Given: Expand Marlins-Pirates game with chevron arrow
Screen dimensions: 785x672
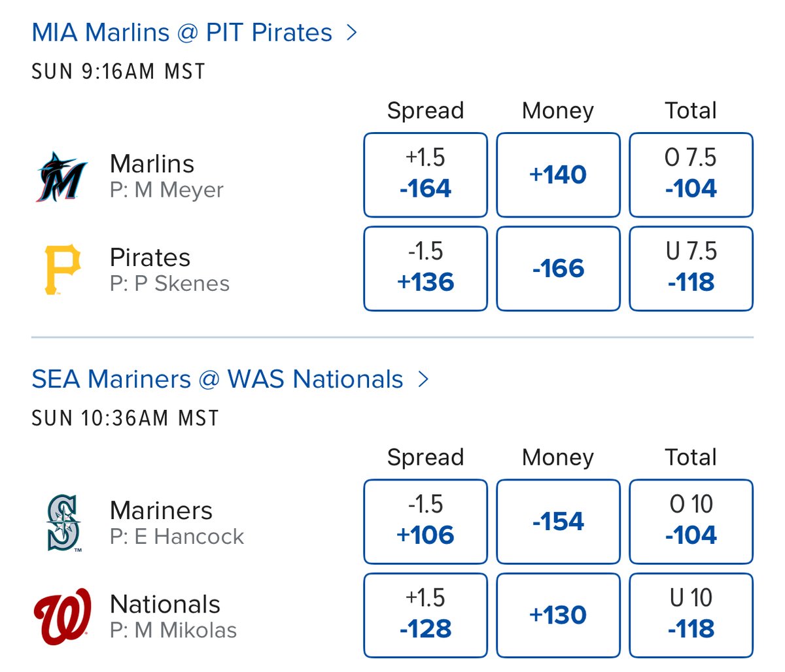Looking at the screenshot, I should 352,32.
